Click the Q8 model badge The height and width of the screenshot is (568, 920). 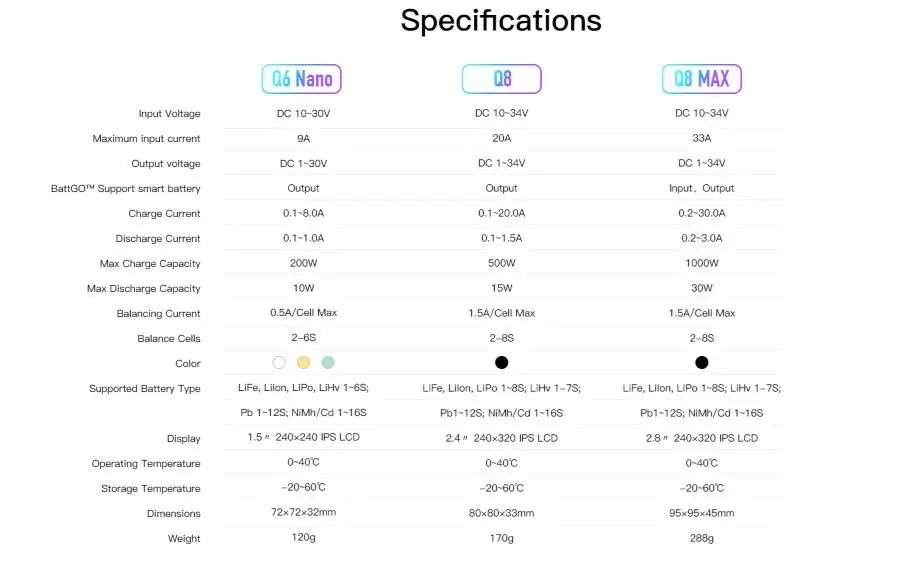[x=502, y=79]
